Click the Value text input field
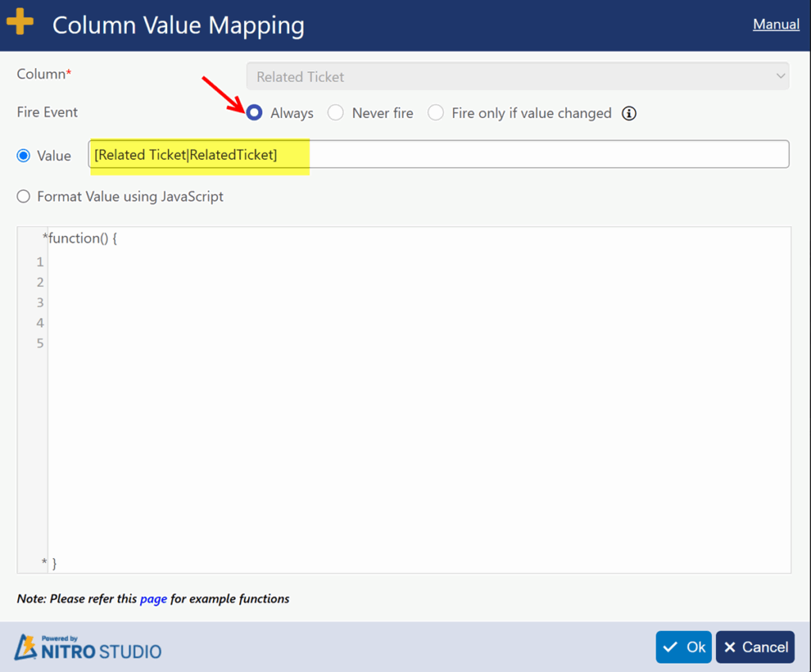The image size is (811, 672). (x=439, y=154)
